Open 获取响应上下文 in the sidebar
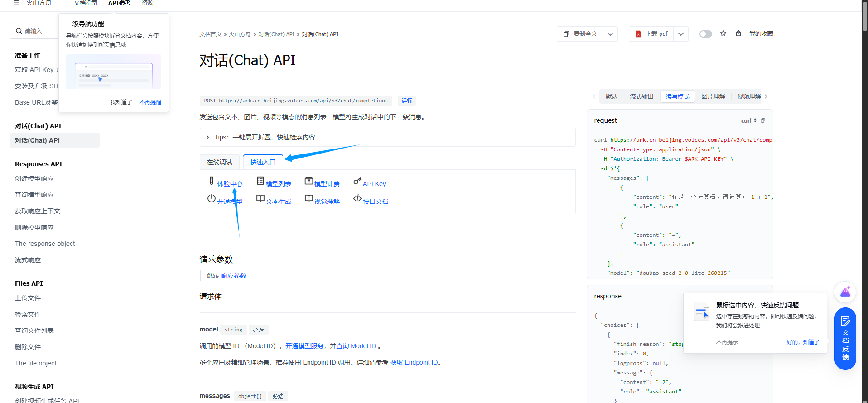This screenshot has height=403, width=868. pos(38,211)
